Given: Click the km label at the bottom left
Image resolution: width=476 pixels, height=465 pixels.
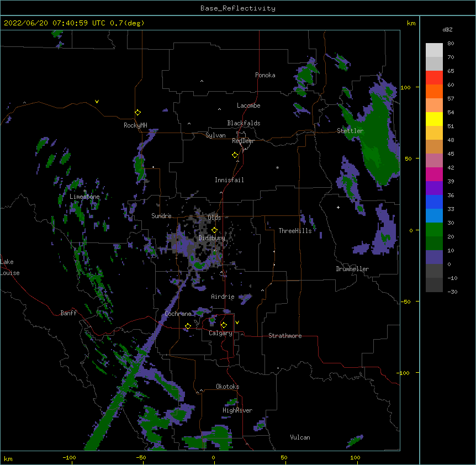Looking at the screenshot, I should pyautogui.click(x=8, y=458).
